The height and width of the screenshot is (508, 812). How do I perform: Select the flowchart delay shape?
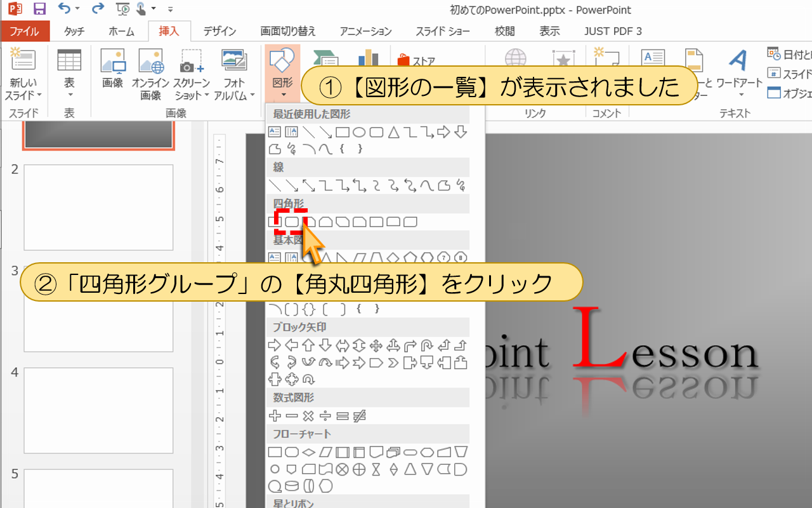click(461, 469)
